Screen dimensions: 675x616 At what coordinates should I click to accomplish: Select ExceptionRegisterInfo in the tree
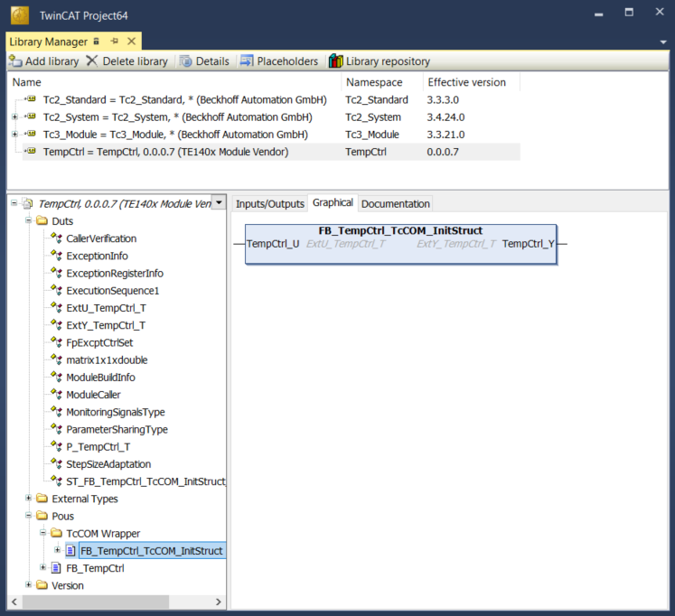click(x=115, y=273)
